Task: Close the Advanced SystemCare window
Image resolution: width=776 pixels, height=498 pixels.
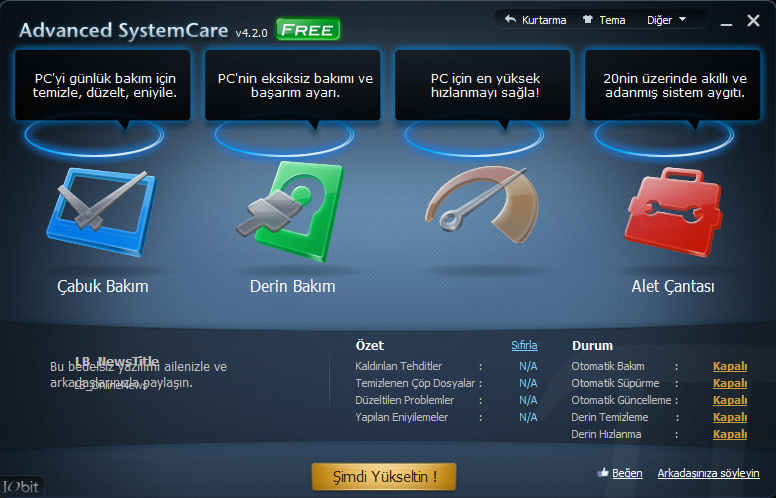Action: (x=753, y=20)
